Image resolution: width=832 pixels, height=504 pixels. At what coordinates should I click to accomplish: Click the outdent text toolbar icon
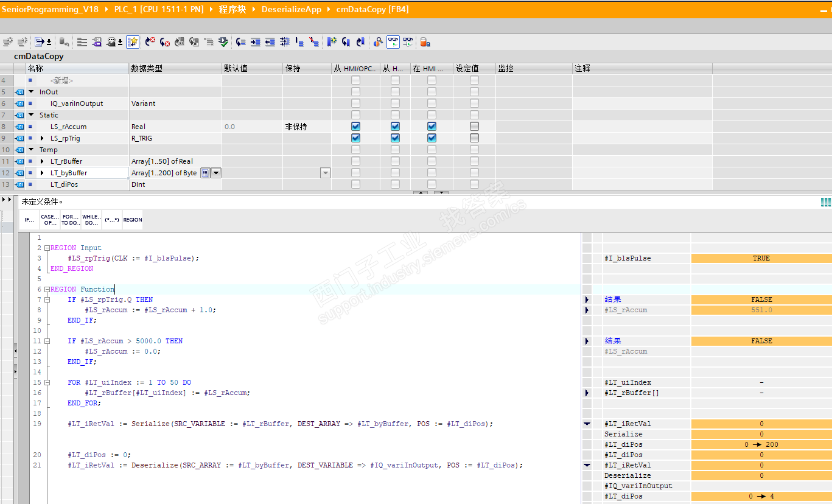tap(270, 42)
